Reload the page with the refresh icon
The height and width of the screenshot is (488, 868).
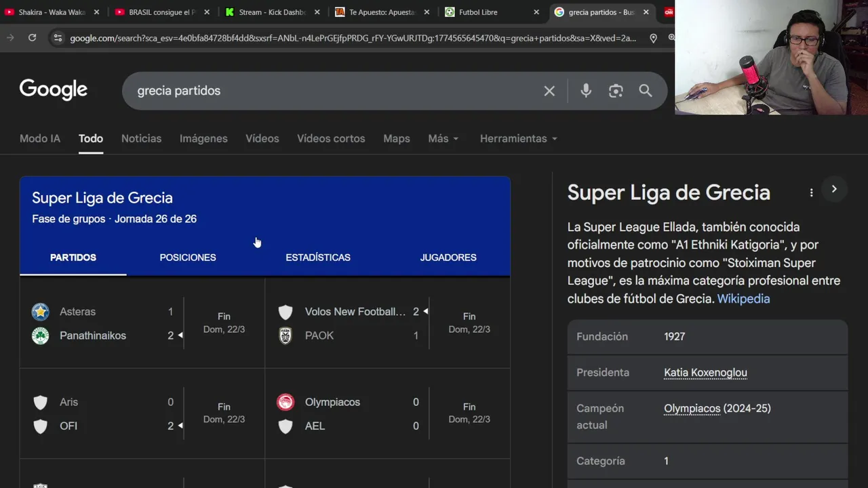[x=32, y=38]
